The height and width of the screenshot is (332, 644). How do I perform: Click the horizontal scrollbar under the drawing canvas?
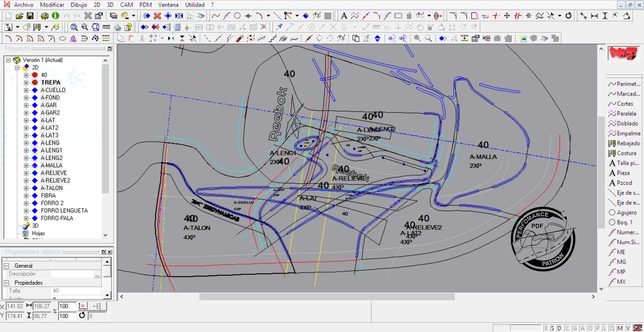point(327,296)
